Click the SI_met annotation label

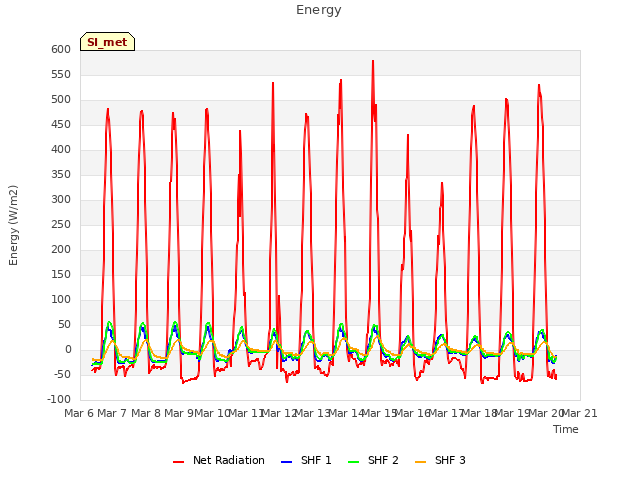tap(107, 42)
